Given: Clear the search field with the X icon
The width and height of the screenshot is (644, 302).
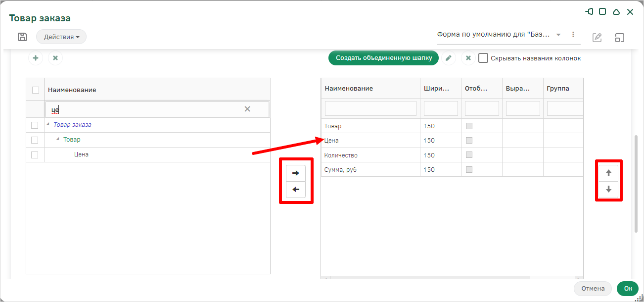Looking at the screenshot, I should (x=247, y=109).
